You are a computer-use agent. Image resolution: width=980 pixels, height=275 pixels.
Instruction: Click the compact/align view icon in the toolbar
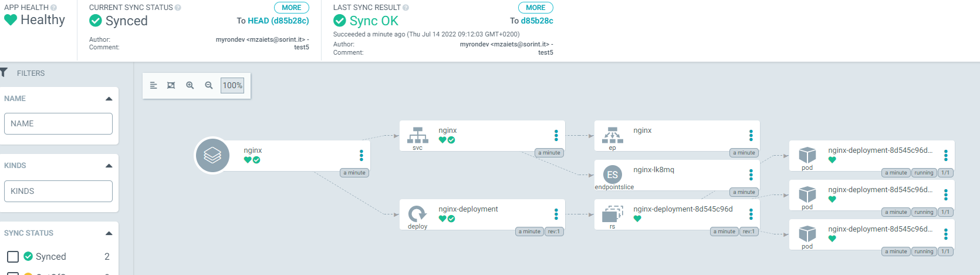point(153,85)
